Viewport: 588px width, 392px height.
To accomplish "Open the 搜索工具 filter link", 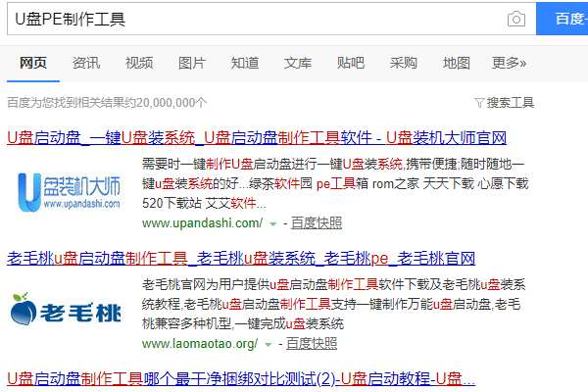I will 510,102.
